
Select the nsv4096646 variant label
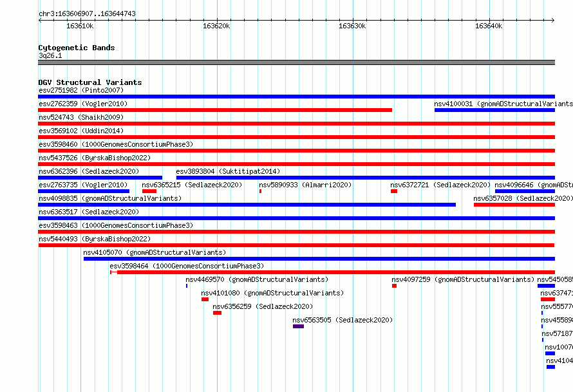(x=534, y=185)
